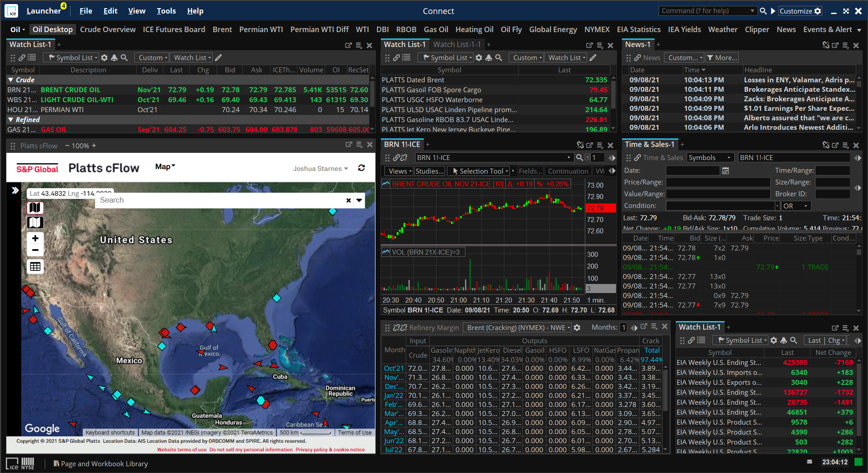Screen dimensions: 868x473
Task: Click the search magnifier in left Watch List-1 toolbar
Action: point(124,57)
